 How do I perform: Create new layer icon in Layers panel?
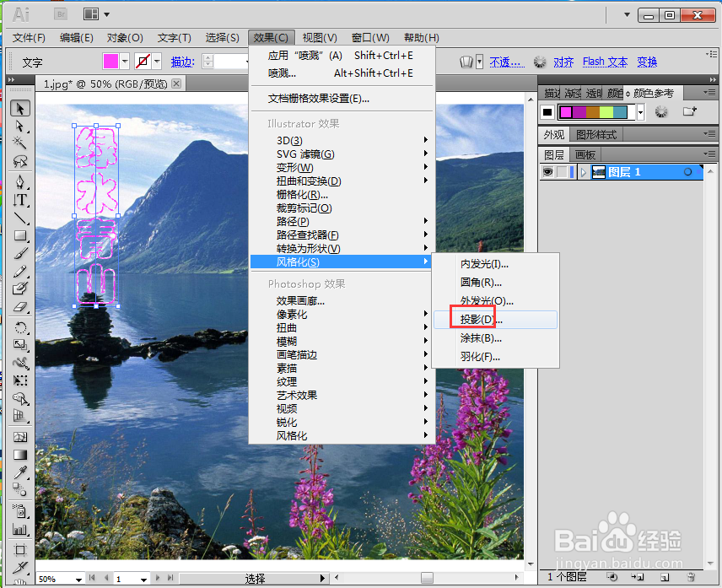pyautogui.click(x=665, y=577)
